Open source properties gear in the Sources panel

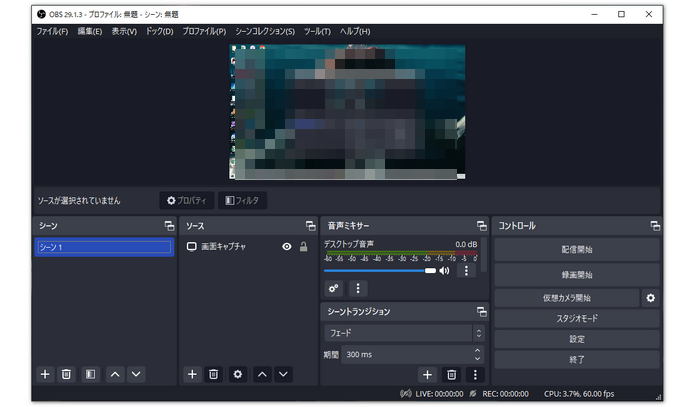pos(237,374)
